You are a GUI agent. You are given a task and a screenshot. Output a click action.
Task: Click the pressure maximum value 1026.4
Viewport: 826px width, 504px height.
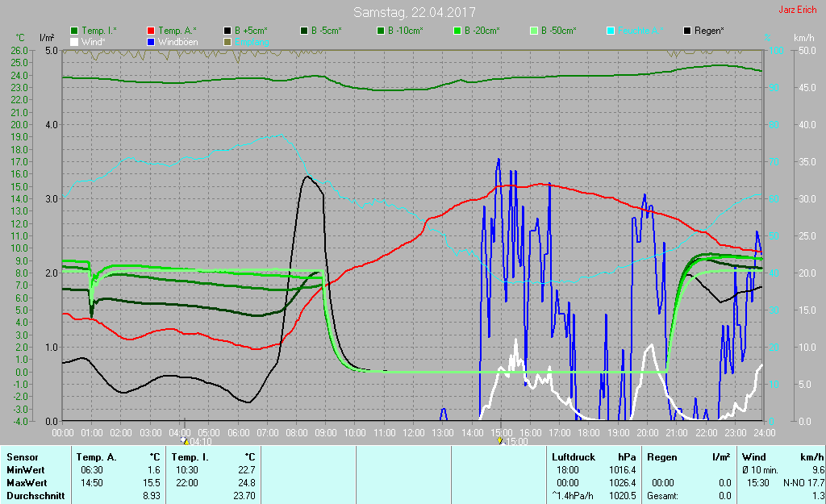[623, 482]
